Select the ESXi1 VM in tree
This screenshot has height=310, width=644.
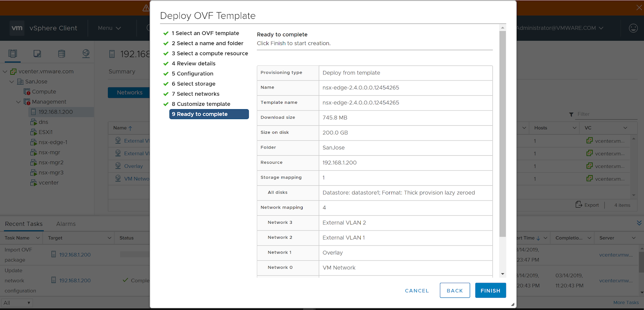pos(45,132)
